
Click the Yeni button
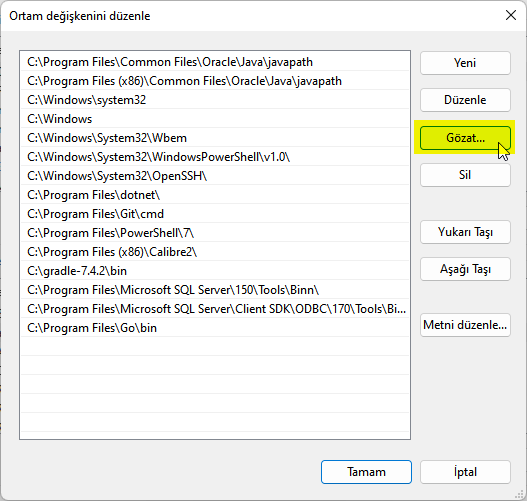pyautogui.click(x=465, y=63)
